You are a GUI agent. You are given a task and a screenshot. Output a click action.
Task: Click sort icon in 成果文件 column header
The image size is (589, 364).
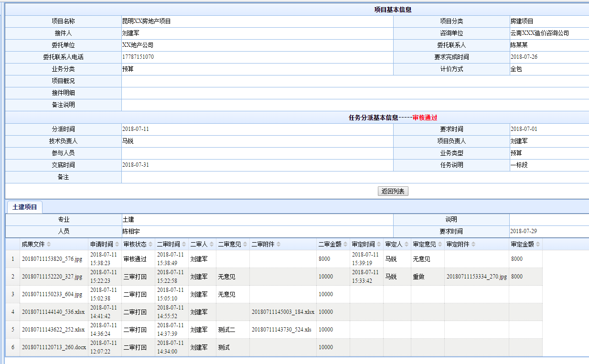48,245
